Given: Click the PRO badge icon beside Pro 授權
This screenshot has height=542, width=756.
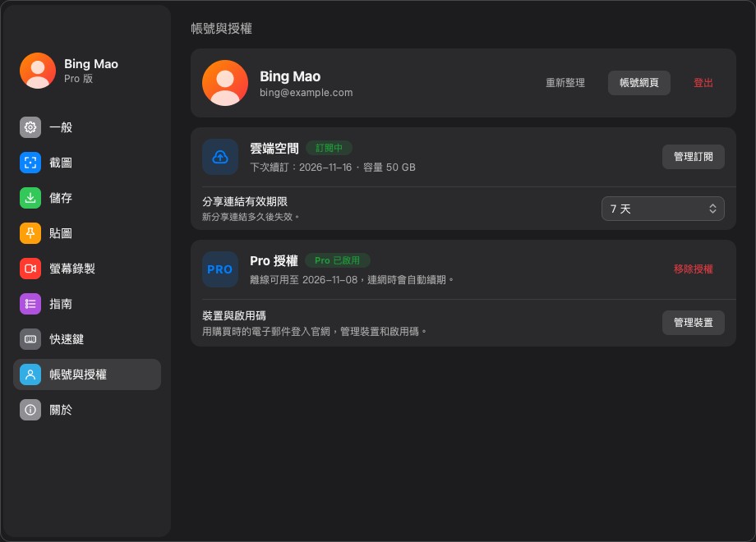Looking at the screenshot, I should click(x=220, y=269).
